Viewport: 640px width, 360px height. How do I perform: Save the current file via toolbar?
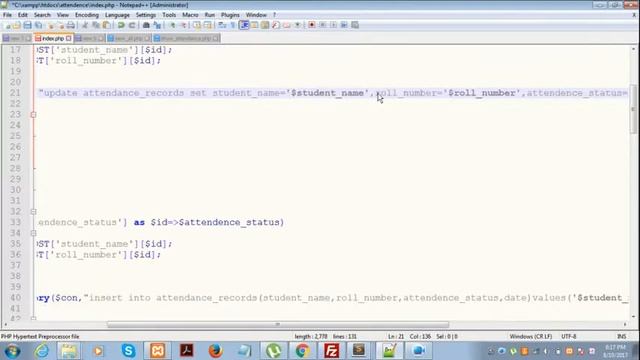point(27,25)
